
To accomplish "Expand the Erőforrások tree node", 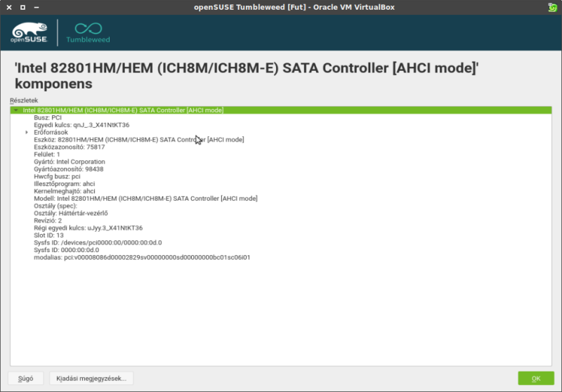I will (x=27, y=132).
